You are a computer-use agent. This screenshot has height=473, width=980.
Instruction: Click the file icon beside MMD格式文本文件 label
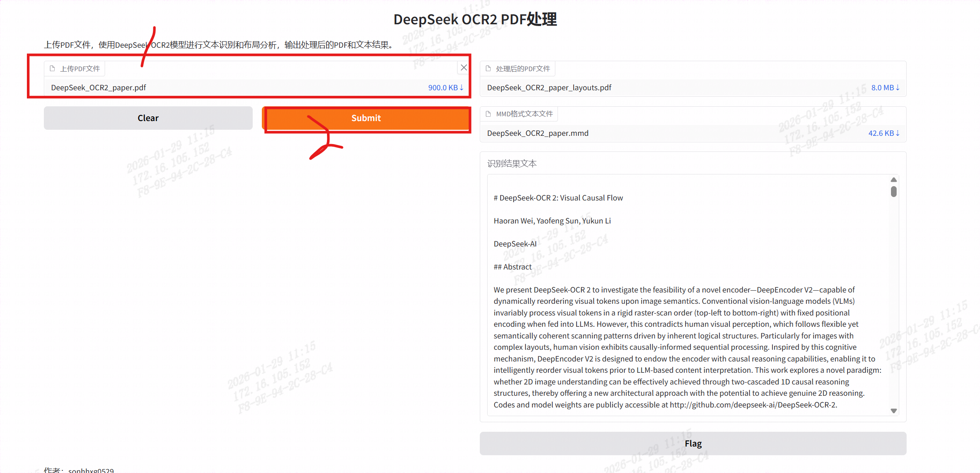point(488,114)
